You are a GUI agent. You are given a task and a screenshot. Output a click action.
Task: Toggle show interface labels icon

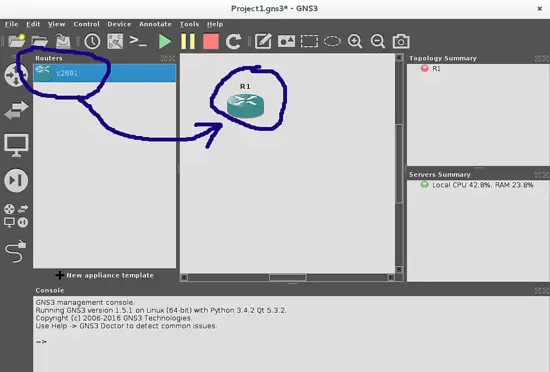point(115,41)
